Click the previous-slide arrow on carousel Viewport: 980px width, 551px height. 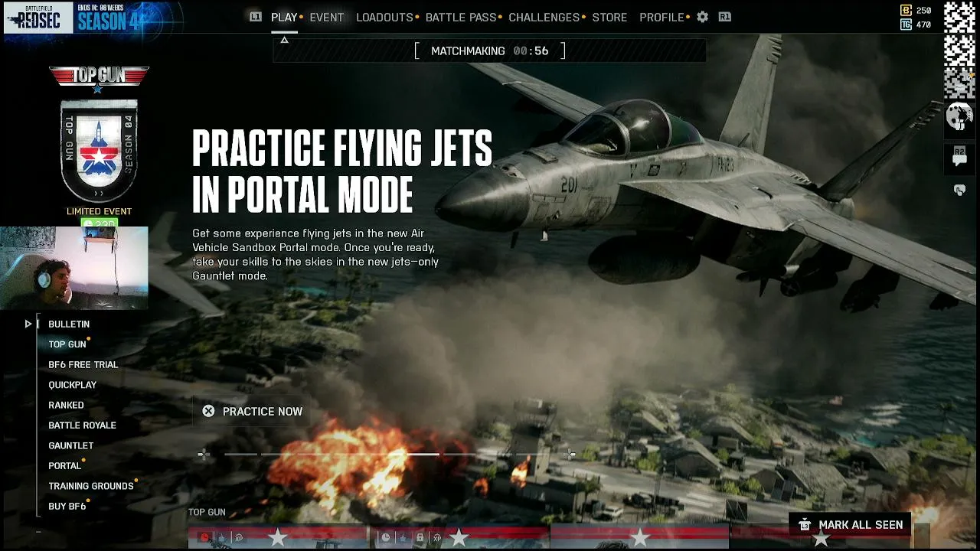pyautogui.click(x=204, y=455)
